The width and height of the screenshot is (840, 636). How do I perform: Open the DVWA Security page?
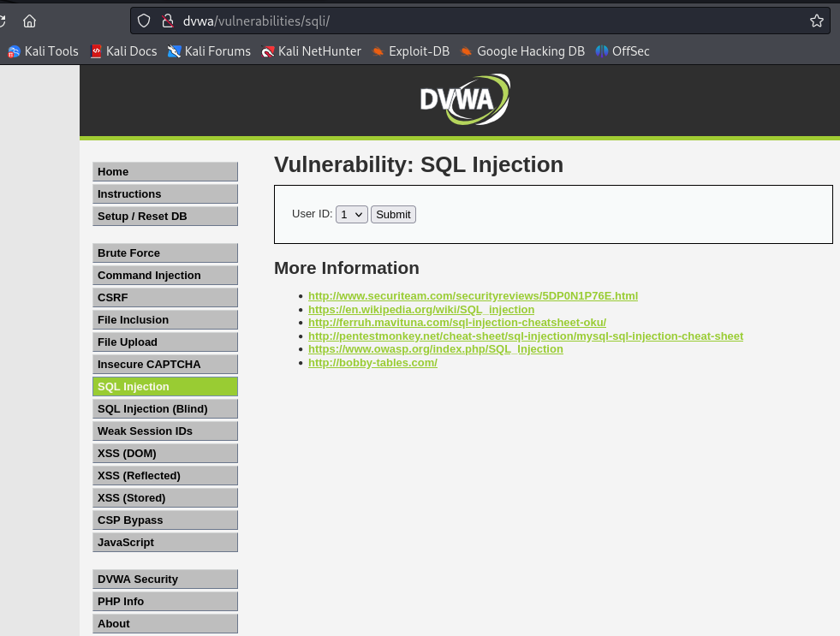165,580
